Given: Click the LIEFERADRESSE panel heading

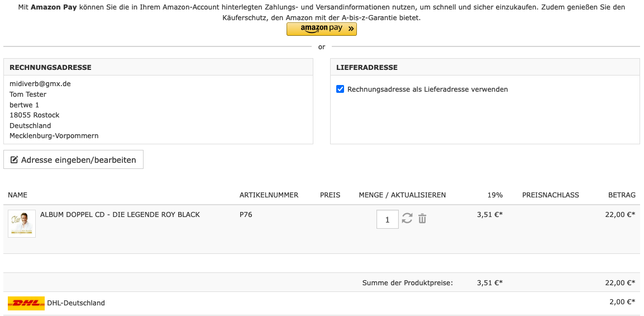Looking at the screenshot, I should tap(366, 68).
